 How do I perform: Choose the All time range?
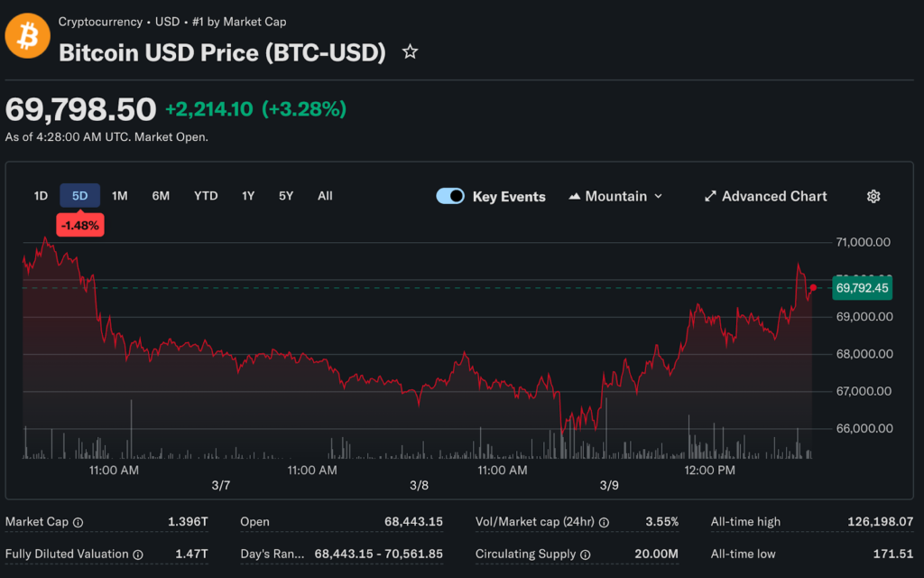(x=325, y=196)
